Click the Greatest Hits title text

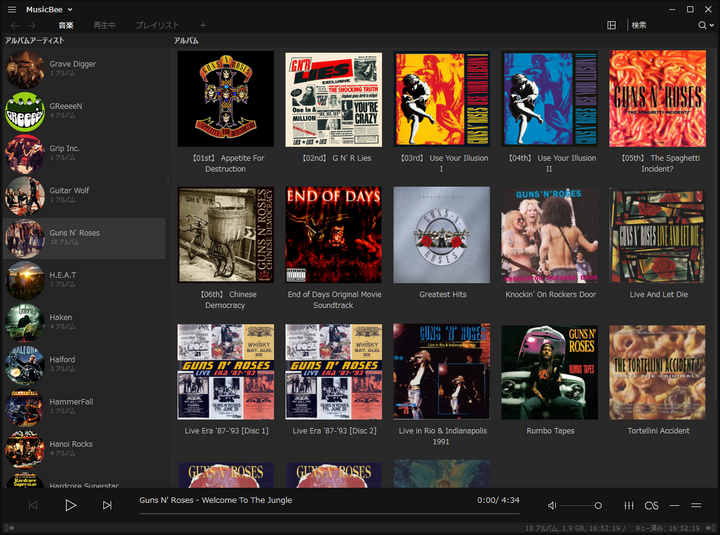point(443,294)
